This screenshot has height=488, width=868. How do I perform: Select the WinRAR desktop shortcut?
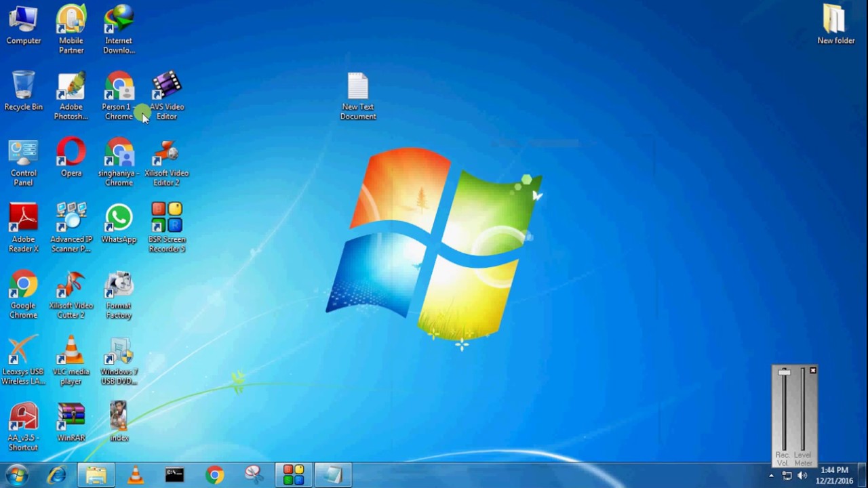click(71, 422)
